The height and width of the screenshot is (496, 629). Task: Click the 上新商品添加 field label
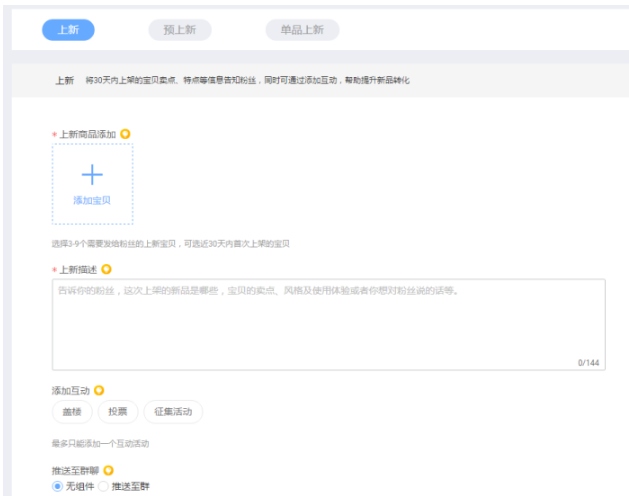87,134
